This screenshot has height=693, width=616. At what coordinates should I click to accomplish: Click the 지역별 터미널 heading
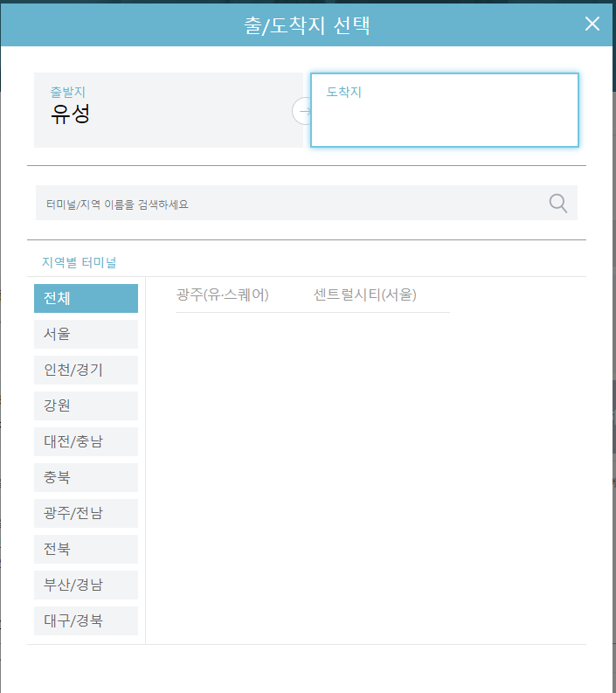(x=80, y=262)
